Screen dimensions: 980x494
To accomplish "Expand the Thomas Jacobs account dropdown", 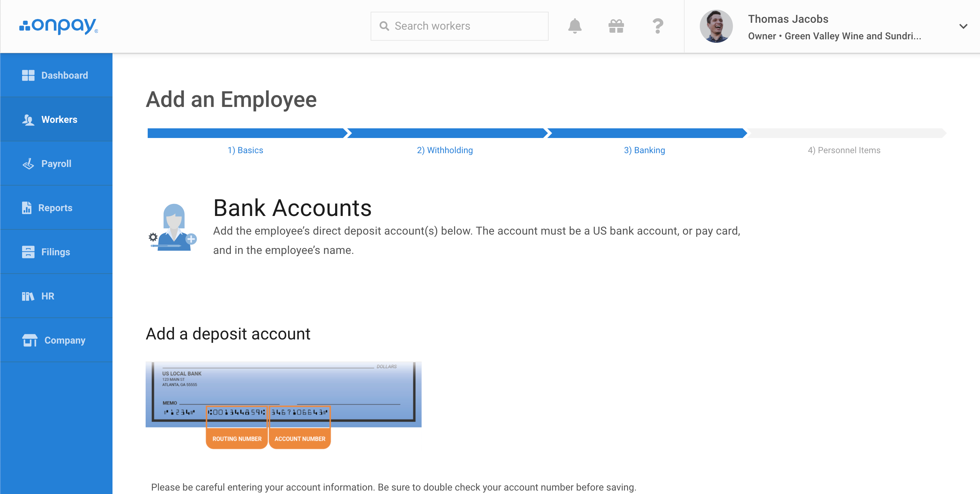I will (963, 26).
